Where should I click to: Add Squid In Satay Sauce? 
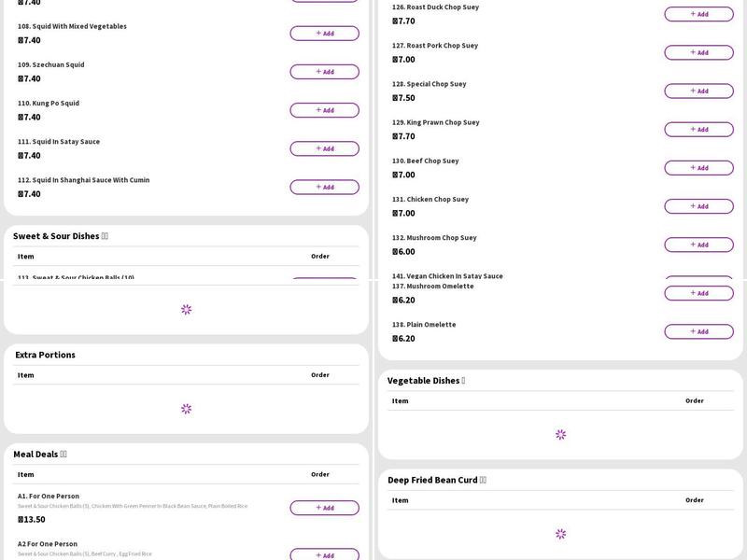pyautogui.click(x=324, y=148)
